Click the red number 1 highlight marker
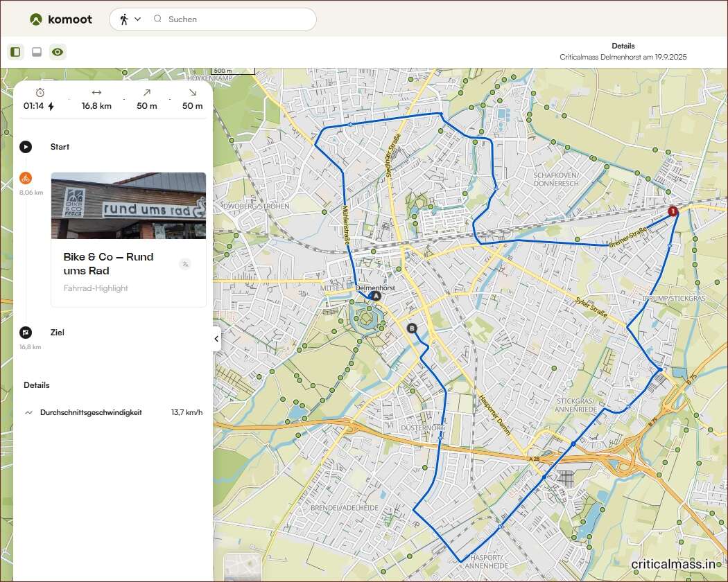Screen dimensions: 728x582 coord(672,211)
